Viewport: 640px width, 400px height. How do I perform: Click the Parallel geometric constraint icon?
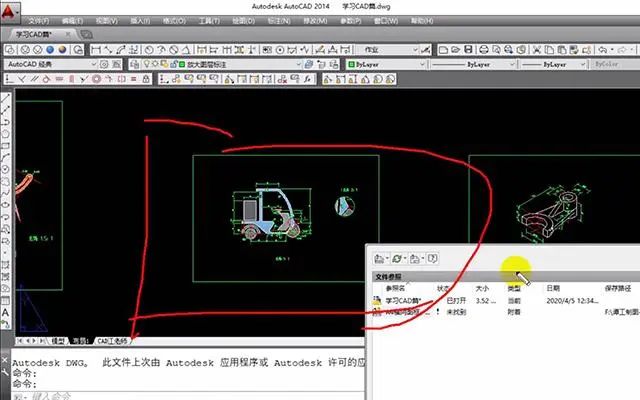[34, 79]
